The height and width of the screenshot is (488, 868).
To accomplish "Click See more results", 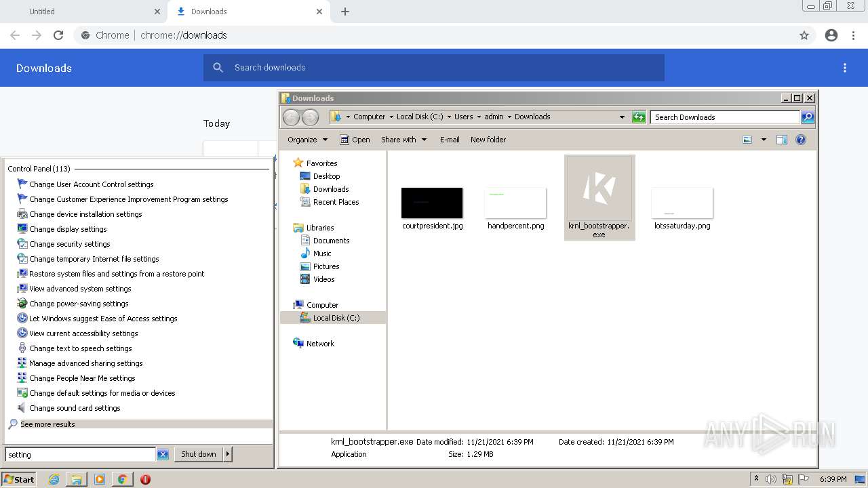I will [47, 424].
